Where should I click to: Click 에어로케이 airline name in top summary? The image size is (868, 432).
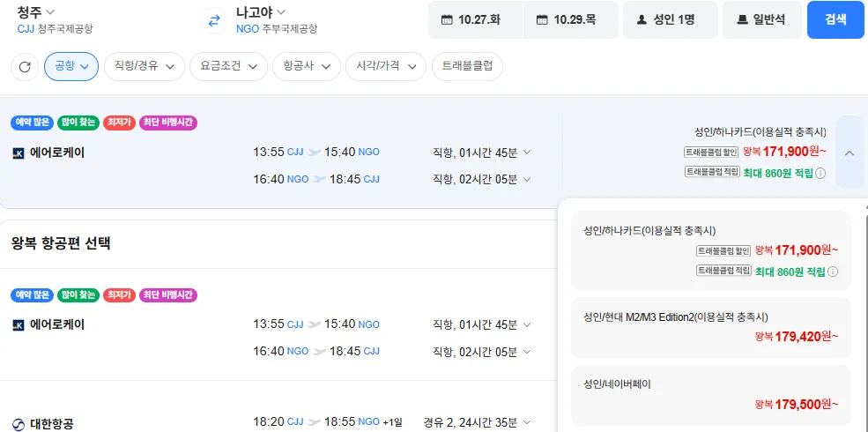tap(57, 153)
